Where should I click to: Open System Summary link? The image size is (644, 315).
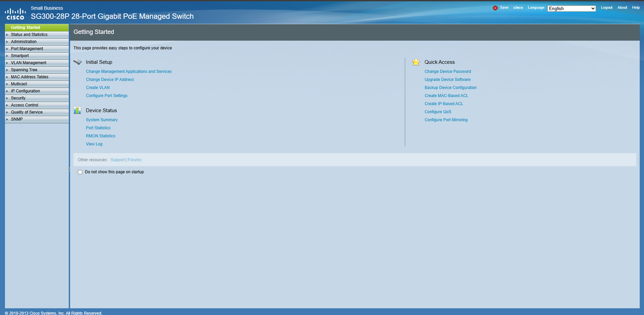[102, 120]
